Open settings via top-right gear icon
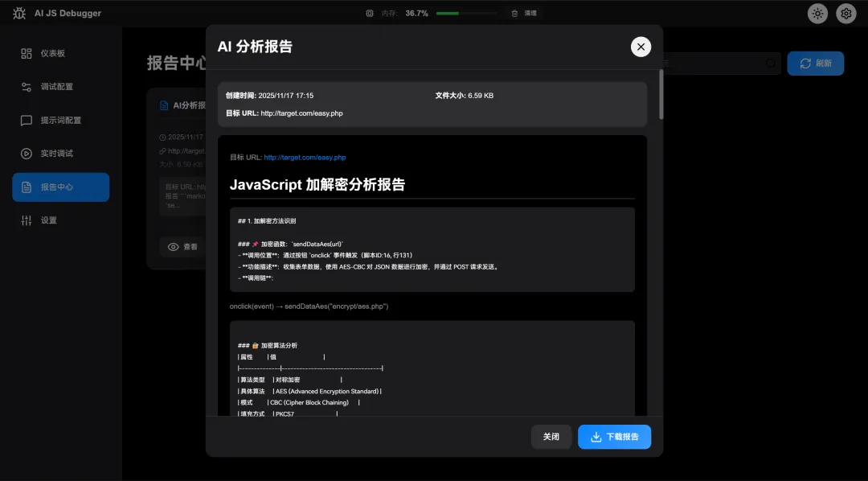 click(845, 14)
